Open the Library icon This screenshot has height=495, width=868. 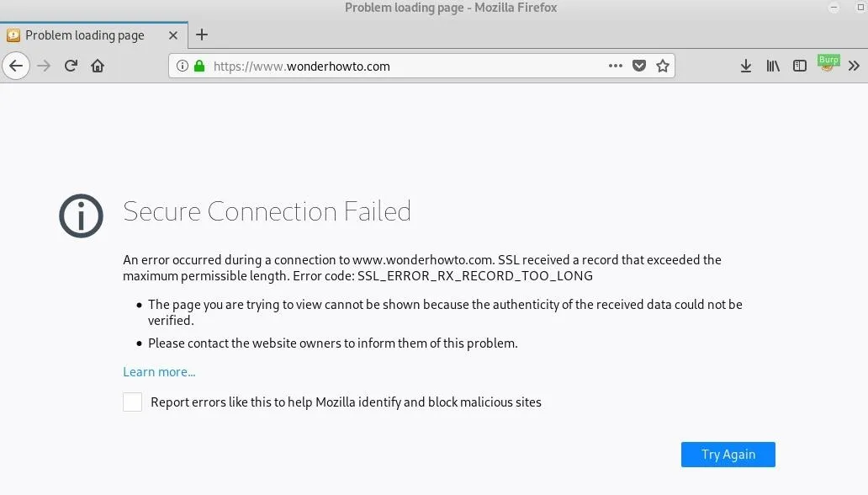[x=773, y=66]
